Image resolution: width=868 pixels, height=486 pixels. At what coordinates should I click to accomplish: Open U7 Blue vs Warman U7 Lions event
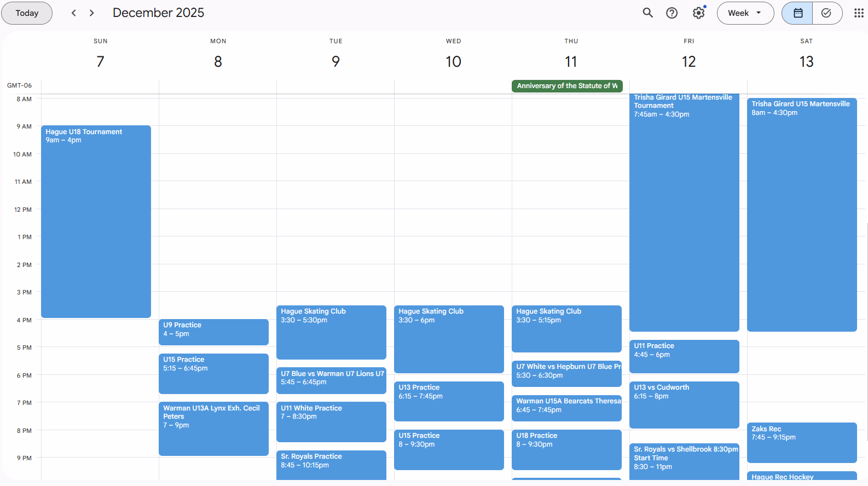point(331,380)
